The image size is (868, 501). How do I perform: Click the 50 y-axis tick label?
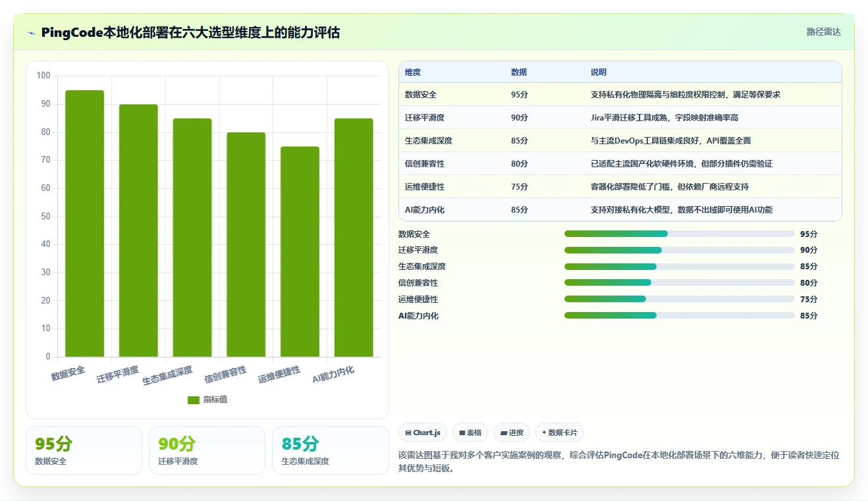point(46,217)
